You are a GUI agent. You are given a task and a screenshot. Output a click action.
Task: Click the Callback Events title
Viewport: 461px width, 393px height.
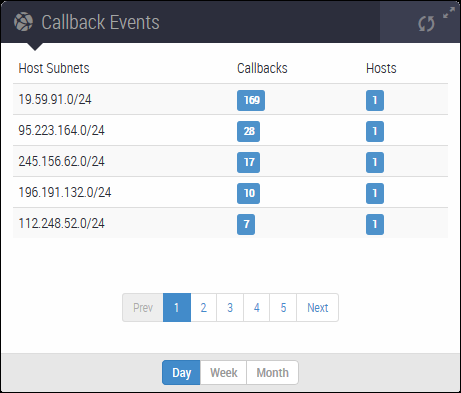tap(100, 22)
